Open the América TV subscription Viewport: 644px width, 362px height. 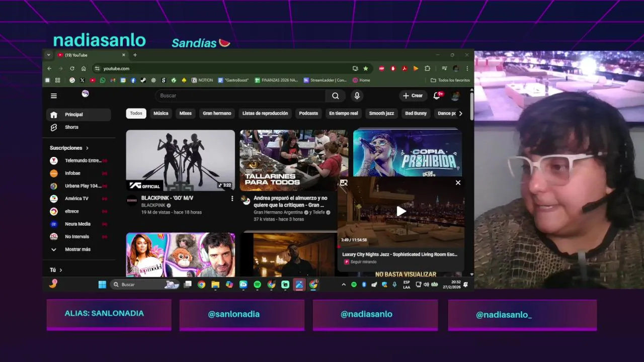[78, 199]
